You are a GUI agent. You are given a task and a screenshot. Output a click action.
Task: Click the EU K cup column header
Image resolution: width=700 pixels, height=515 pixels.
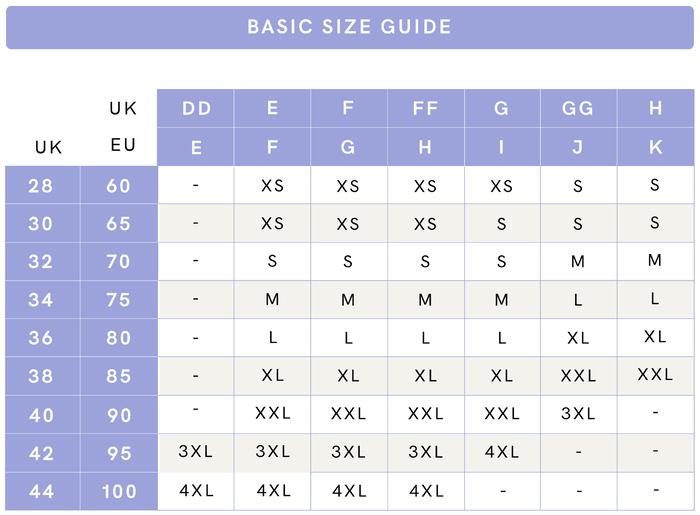655,147
